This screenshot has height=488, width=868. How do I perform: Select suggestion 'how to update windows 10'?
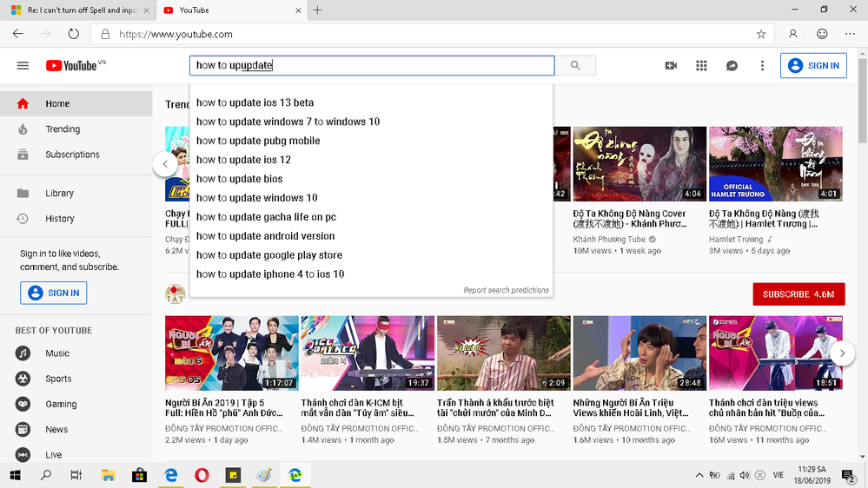pyautogui.click(x=371, y=198)
